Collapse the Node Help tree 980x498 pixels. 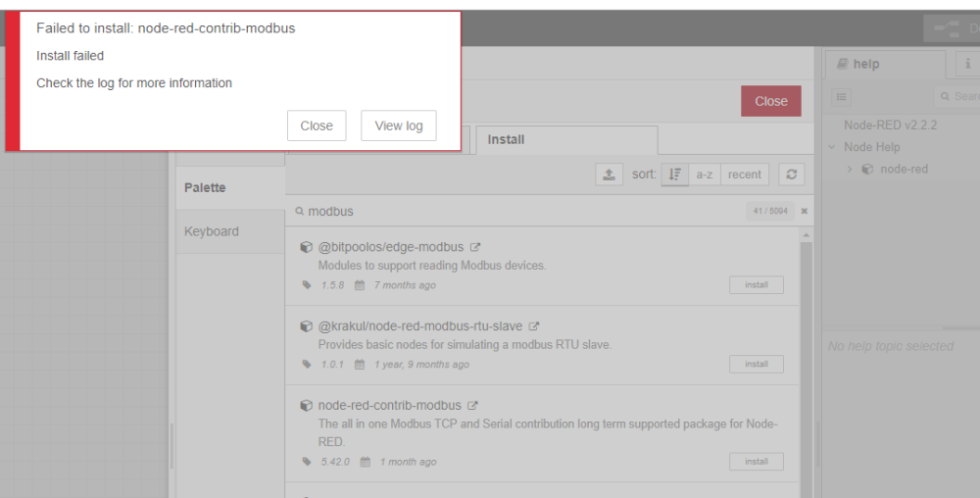click(832, 147)
